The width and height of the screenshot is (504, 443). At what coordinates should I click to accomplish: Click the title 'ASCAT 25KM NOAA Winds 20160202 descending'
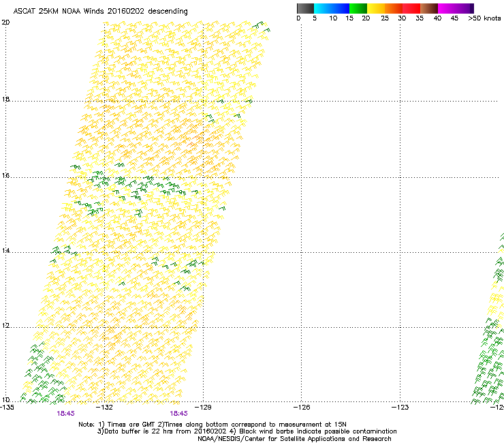(100, 12)
